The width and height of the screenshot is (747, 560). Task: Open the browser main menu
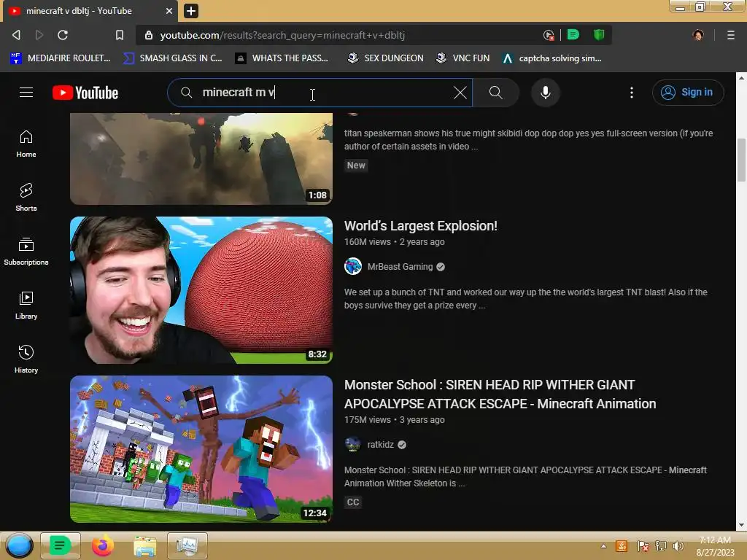731,35
